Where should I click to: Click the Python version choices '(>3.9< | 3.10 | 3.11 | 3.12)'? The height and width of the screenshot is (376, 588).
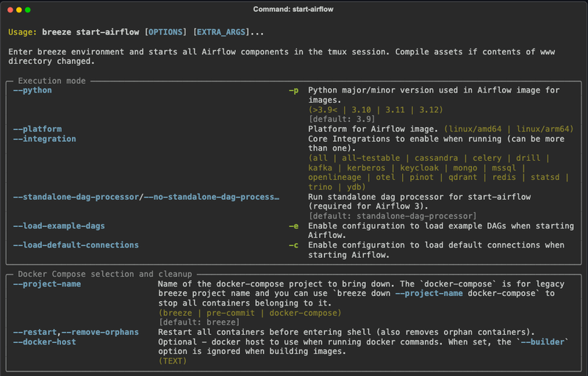376,109
